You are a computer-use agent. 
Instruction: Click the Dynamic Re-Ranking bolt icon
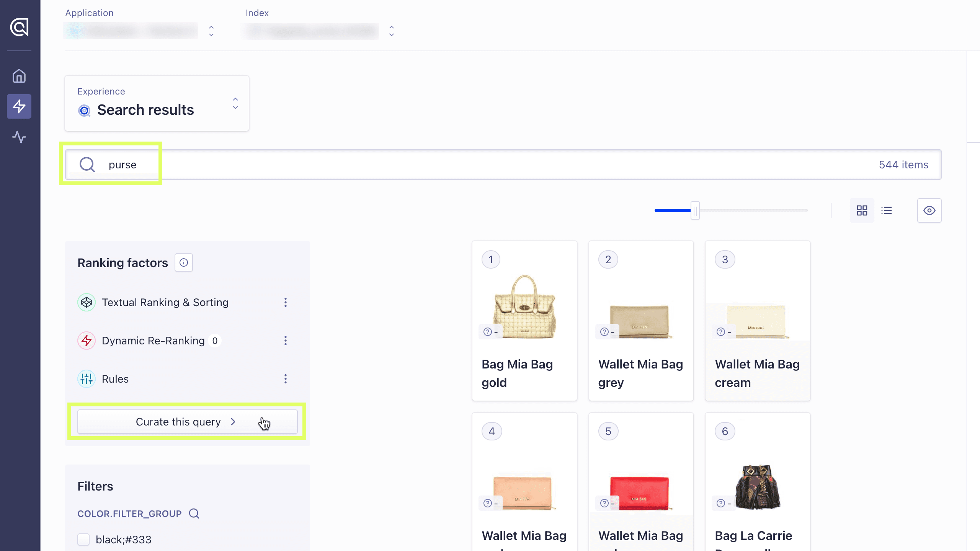[x=87, y=341]
